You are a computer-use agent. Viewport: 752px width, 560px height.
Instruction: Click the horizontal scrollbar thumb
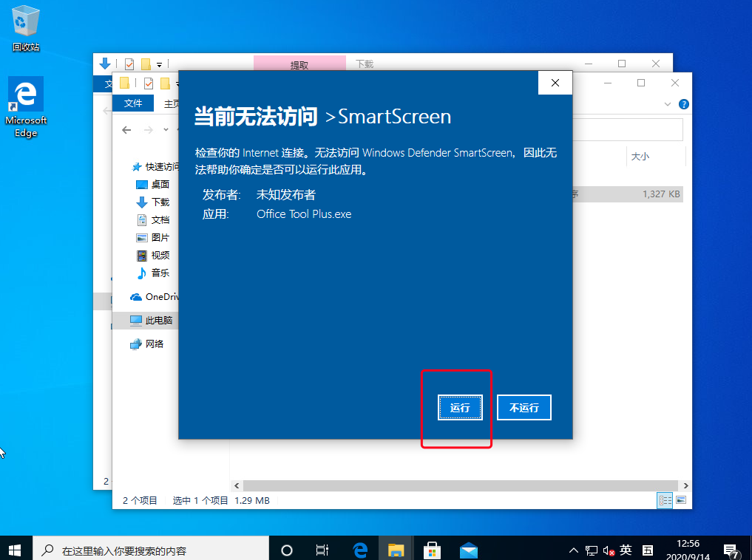coord(461,485)
